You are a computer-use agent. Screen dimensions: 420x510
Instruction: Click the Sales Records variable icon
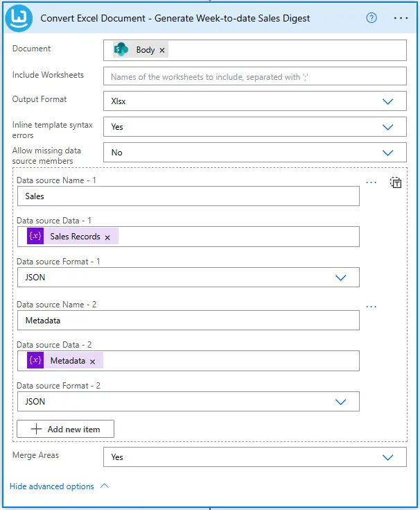pyautogui.click(x=35, y=236)
